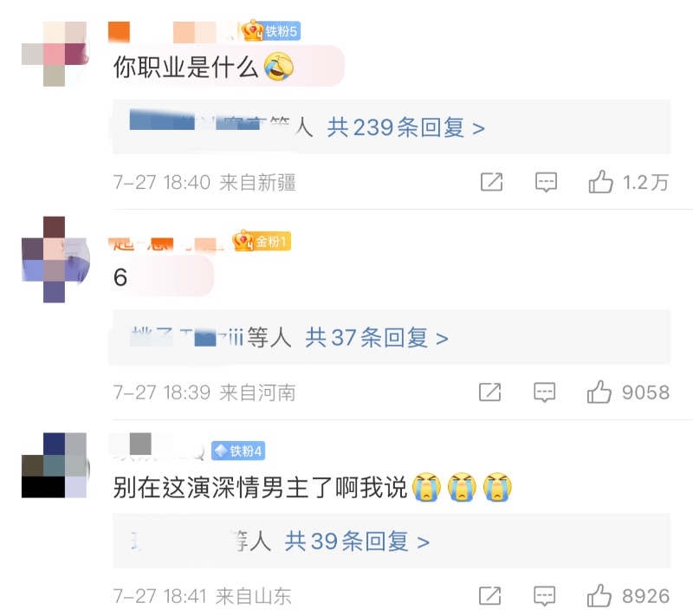Image resolution: width=693 pixels, height=616 pixels.
Task: Open reply bubble on the 山东 comment
Action: tap(545, 596)
